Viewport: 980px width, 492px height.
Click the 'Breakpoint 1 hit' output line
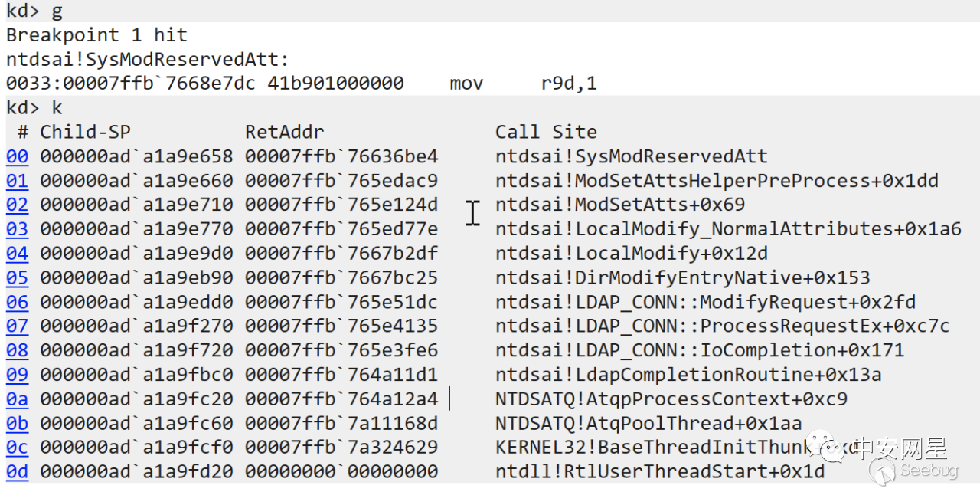(x=96, y=35)
